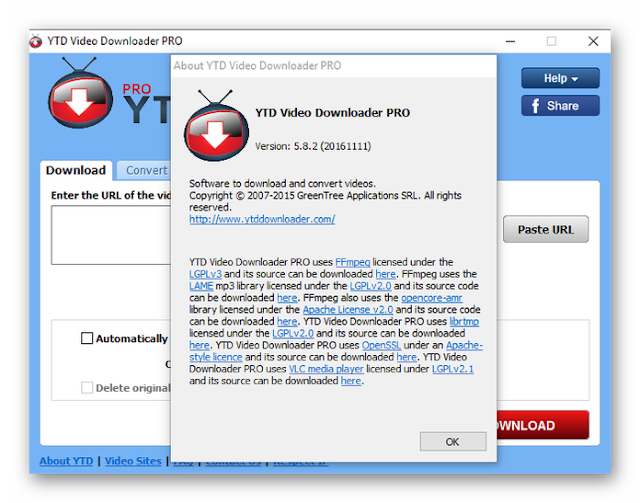Open the OpenSSL link
640x503 pixels.
(381, 345)
